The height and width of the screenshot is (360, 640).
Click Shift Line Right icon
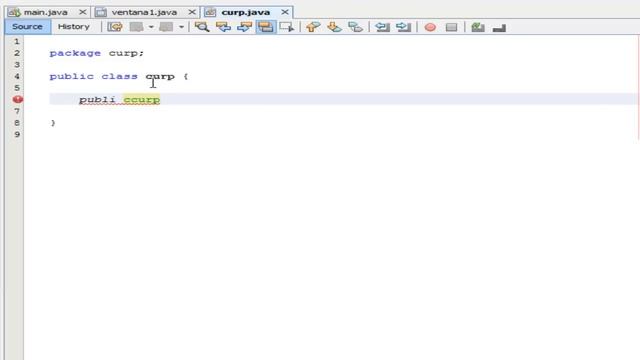click(x=404, y=27)
